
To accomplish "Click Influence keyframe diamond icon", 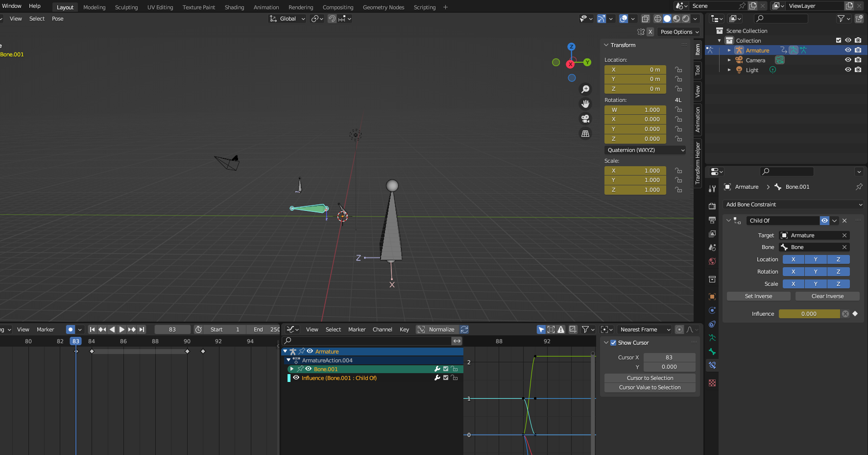I will point(855,314).
